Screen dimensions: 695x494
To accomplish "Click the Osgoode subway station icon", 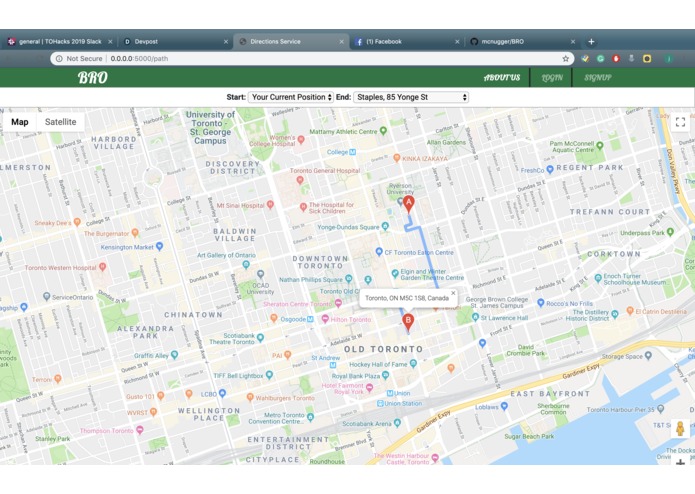I will 310,319.
